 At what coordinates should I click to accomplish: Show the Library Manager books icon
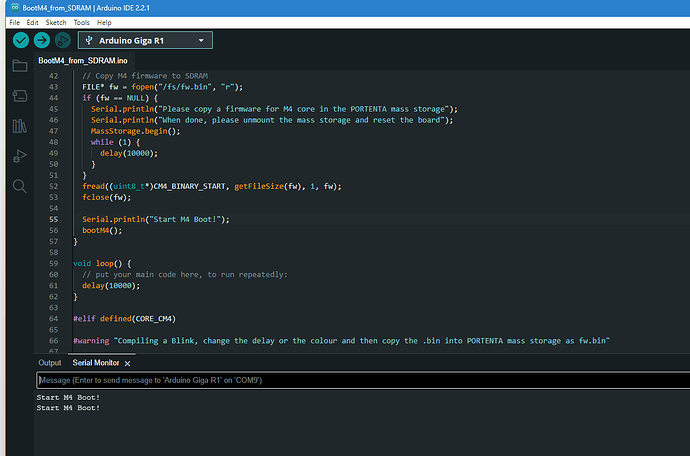tap(19, 126)
